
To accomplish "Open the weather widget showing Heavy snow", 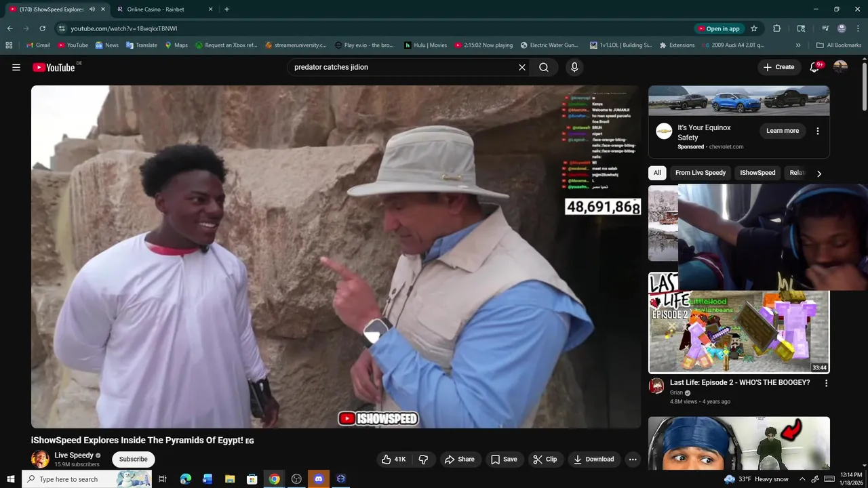I will 756,479.
